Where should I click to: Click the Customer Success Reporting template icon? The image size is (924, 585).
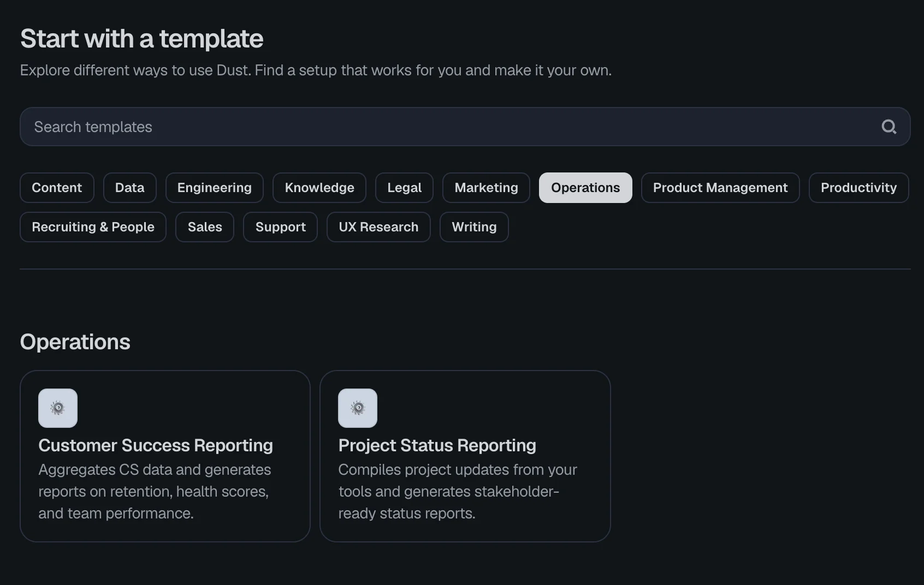click(x=57, y=408)
